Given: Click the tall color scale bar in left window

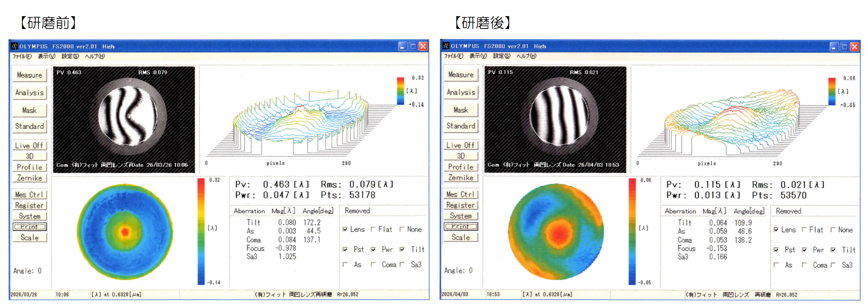Looking at the screenshot, I should coord(201,231).
